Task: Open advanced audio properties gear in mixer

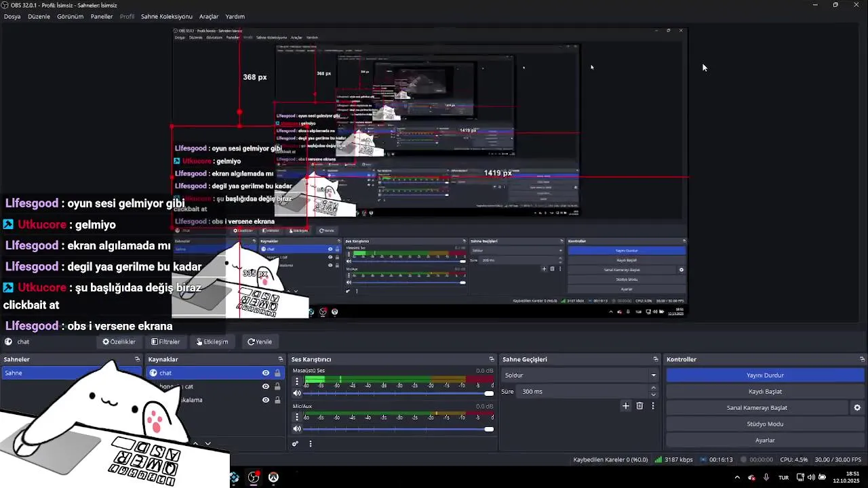Action: (295, 444)
